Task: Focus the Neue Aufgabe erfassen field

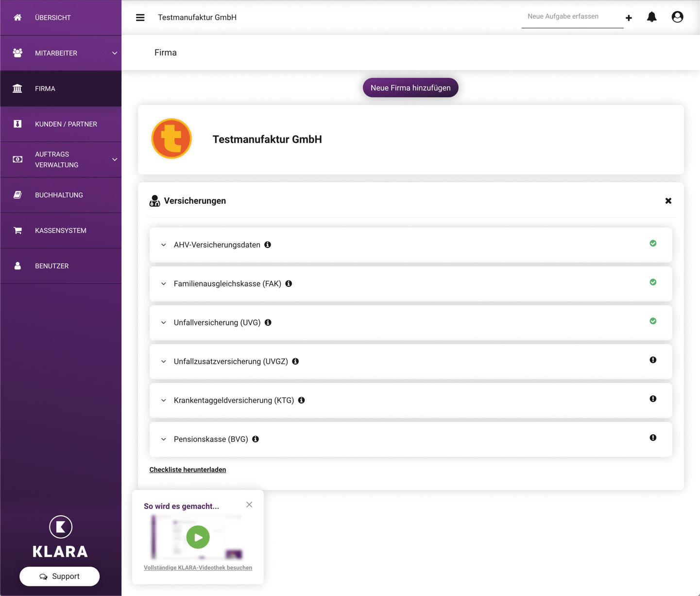Action: 572,17
